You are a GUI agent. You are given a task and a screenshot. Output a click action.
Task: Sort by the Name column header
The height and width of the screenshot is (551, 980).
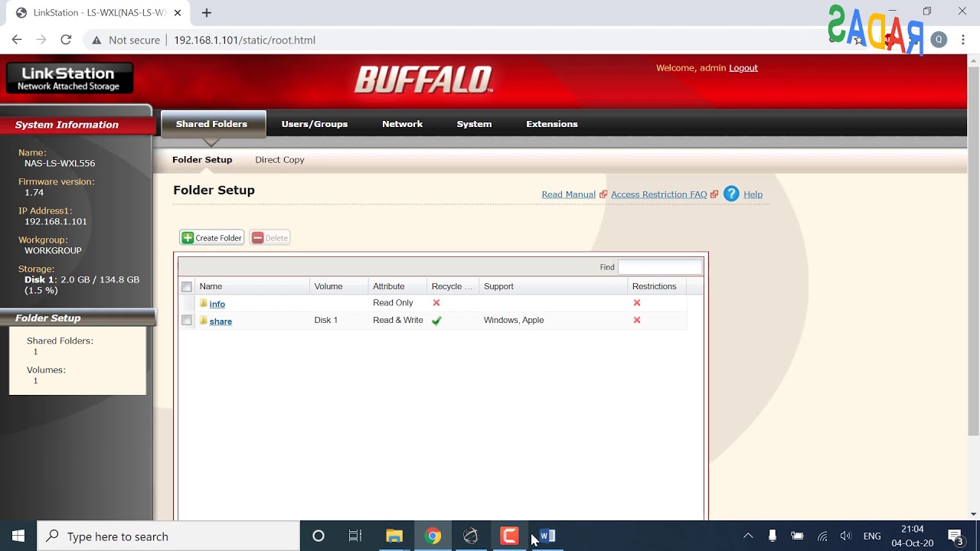coord(253,286)
